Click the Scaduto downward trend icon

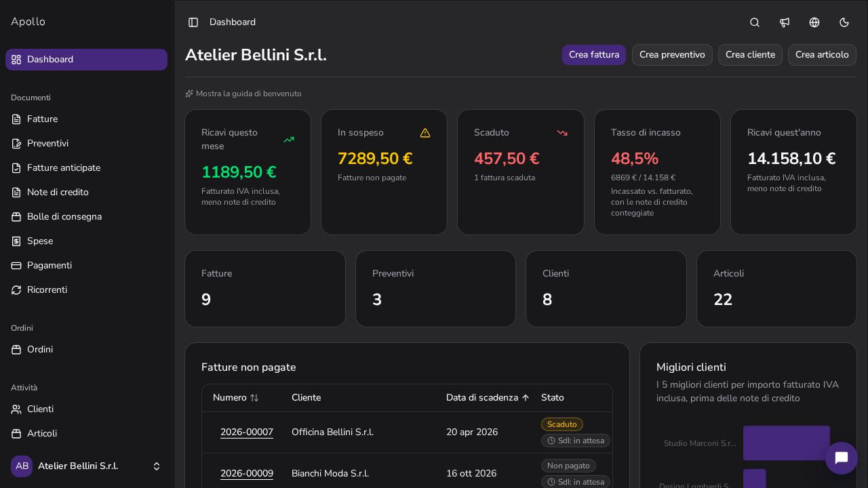pos(562,133)
